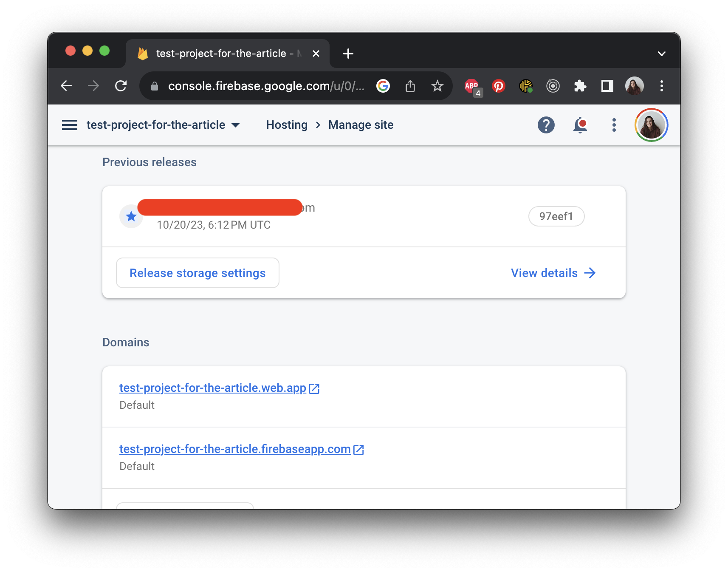This screenshot has height=572, width=728.
Task: Open the Pinterest extension
Action: coord(499,86)
